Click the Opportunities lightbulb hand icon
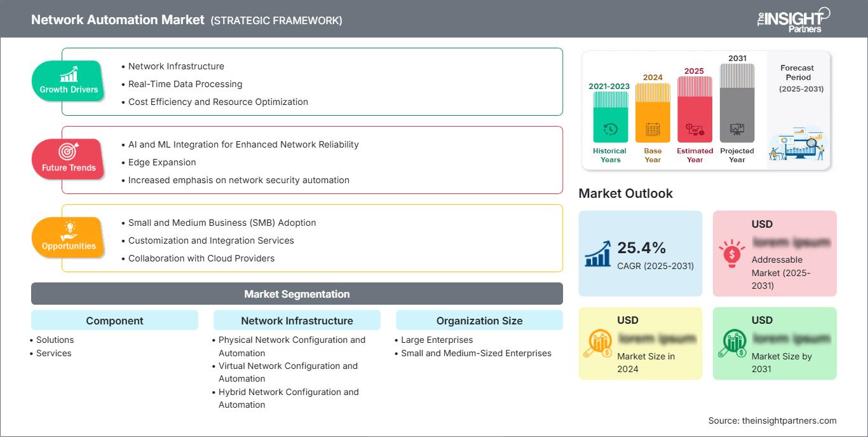The height and width of the screenshot is (437, 868). coord(68,230)
